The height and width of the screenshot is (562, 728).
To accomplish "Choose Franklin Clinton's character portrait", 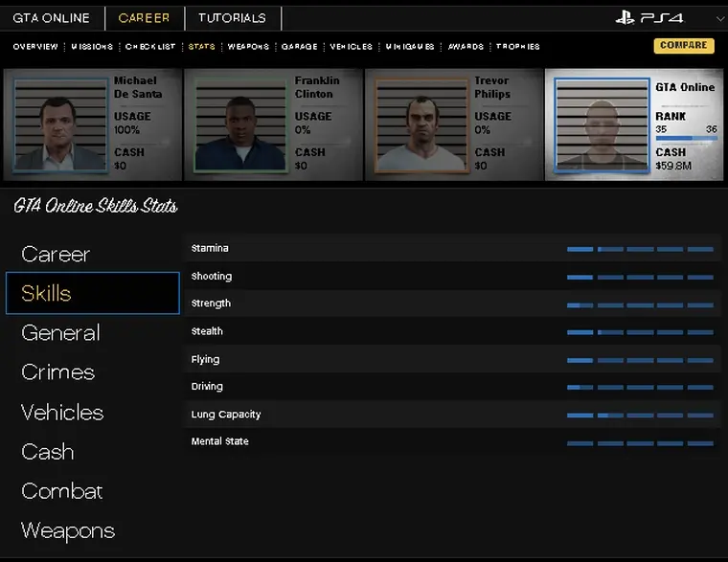I will pos(241,124).
